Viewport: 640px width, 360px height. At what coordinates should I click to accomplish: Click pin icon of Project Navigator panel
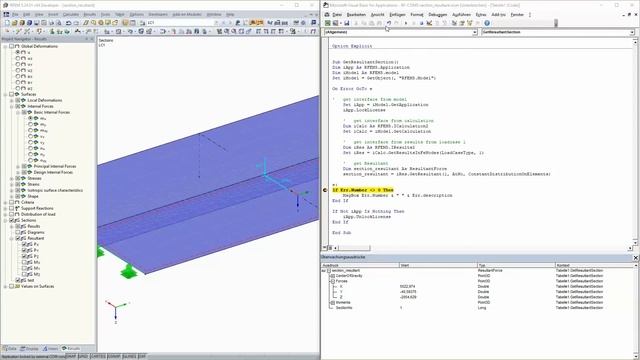coord(87,39)
